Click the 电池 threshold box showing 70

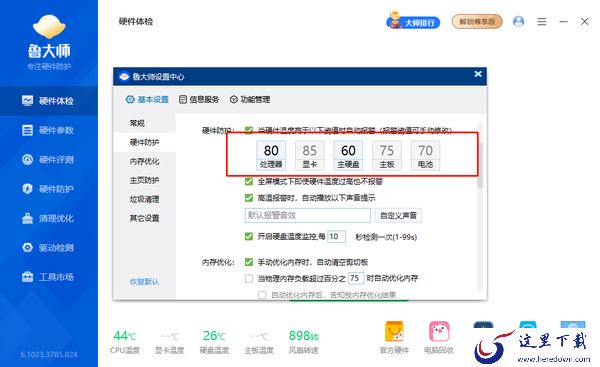(x=425, y=155)
